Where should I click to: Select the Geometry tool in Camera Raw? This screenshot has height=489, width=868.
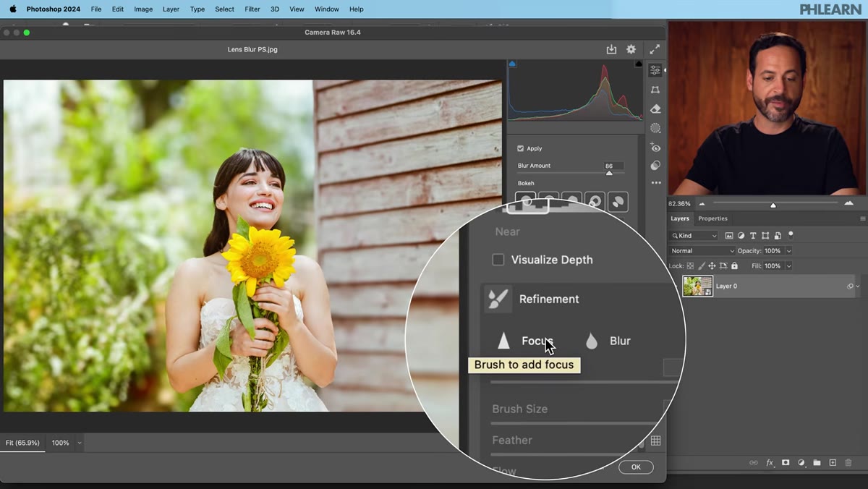point(655,90)
